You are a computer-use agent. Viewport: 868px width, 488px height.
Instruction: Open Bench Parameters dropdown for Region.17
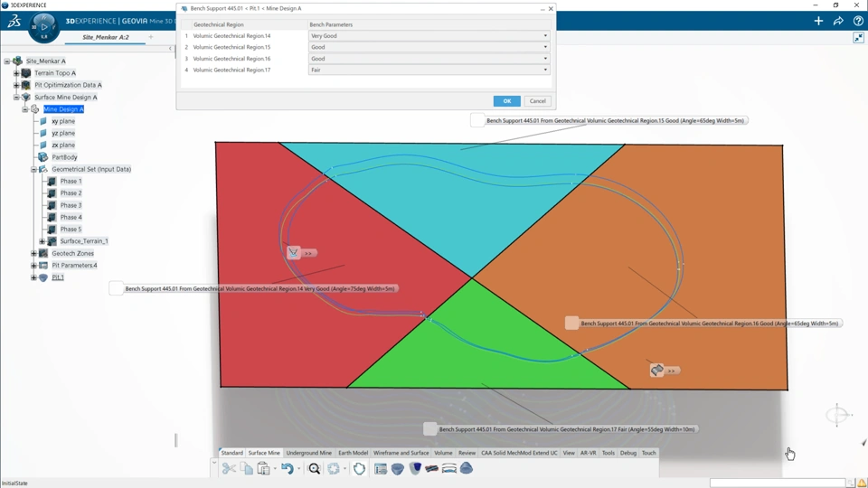544,70
